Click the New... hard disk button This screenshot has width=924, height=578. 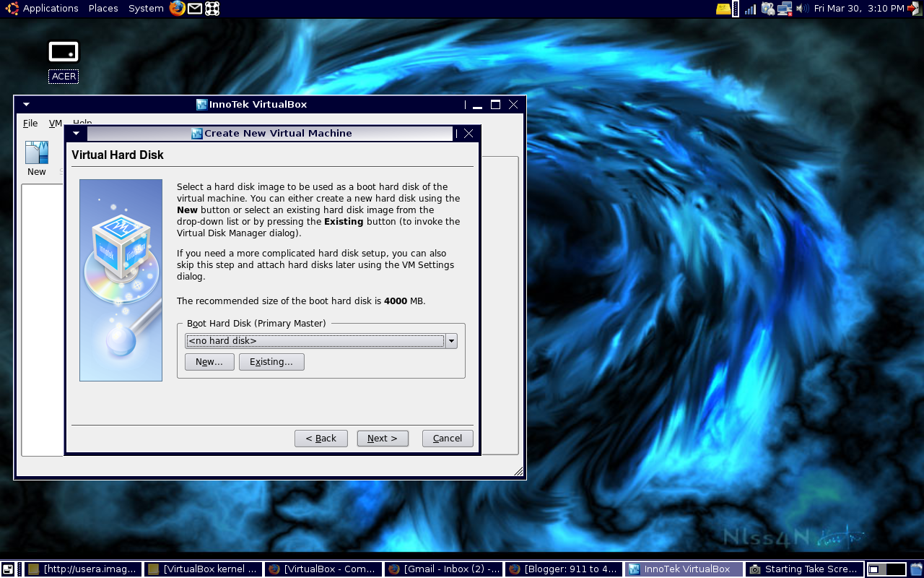click(x=209, y=362)
